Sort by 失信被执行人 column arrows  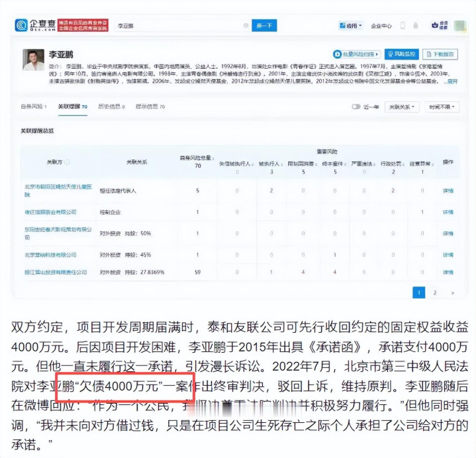pos(253,164)
